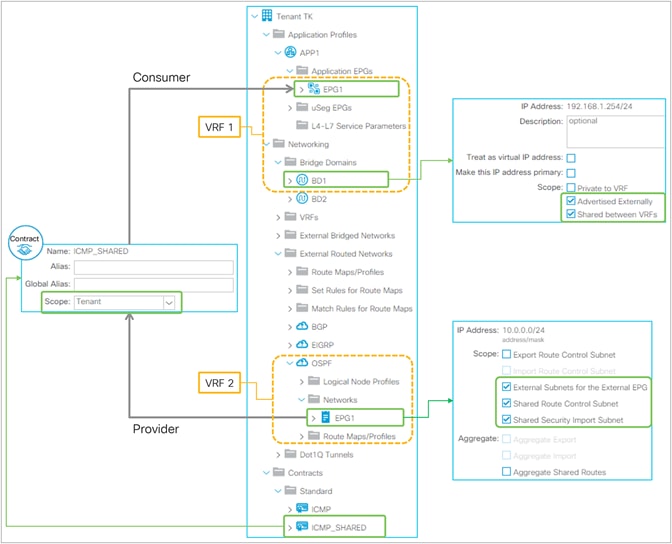672x544 pixels.
Task: Click the Application Profiles folder icon
Action: pyautogui.click(x=279, y=34)
